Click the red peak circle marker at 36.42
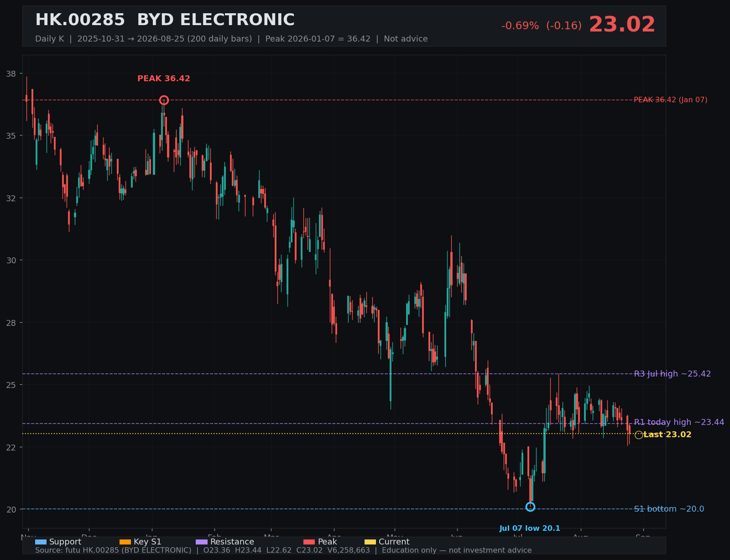Viewport: 730px width, 560px height. (x=164, y=100)
